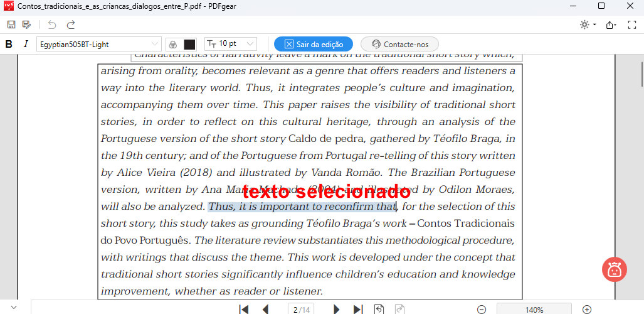Click the black text color swatch

tap(189, 44)
